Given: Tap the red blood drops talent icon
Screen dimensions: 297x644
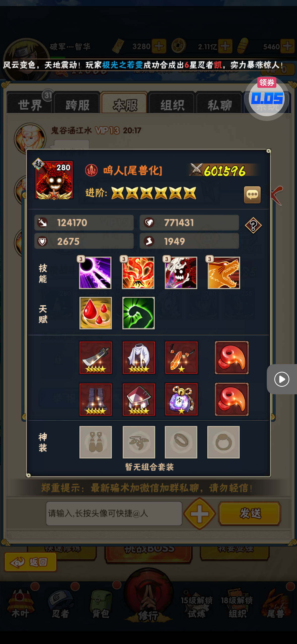Looking at the screenshot, I should [95, 313].
